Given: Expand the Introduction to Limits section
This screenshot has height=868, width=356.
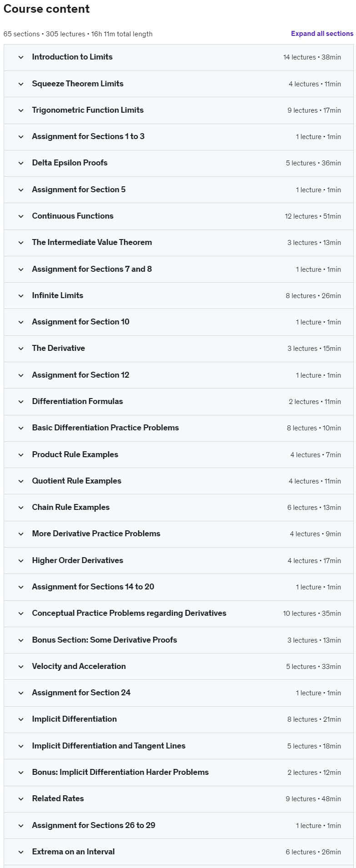Looking at the screenshot, I should click(72, 57).
